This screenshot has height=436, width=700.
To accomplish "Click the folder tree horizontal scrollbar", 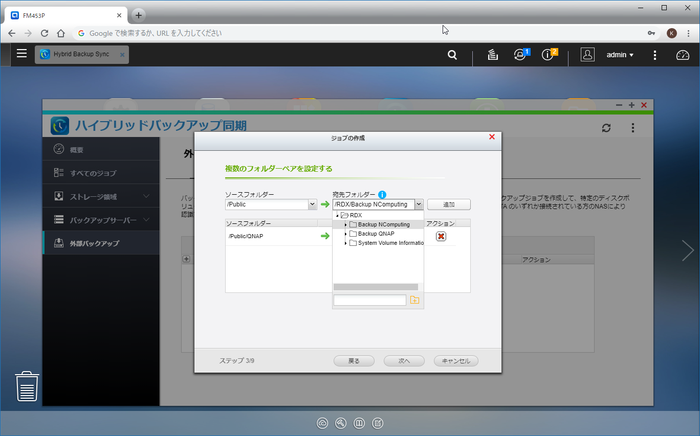I will click(376, 287).
